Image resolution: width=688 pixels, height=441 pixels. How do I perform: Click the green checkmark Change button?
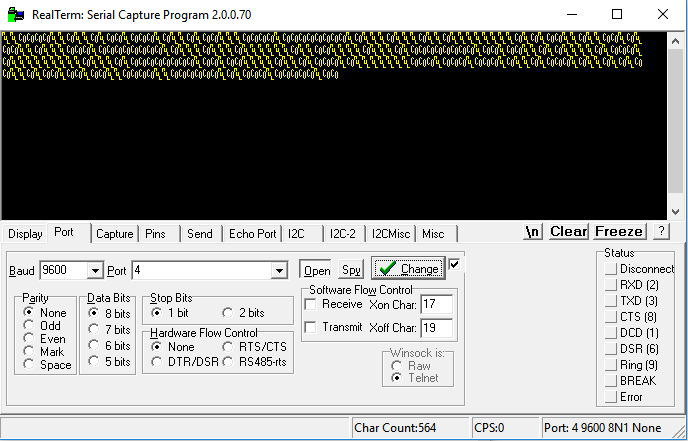point(407,269)
